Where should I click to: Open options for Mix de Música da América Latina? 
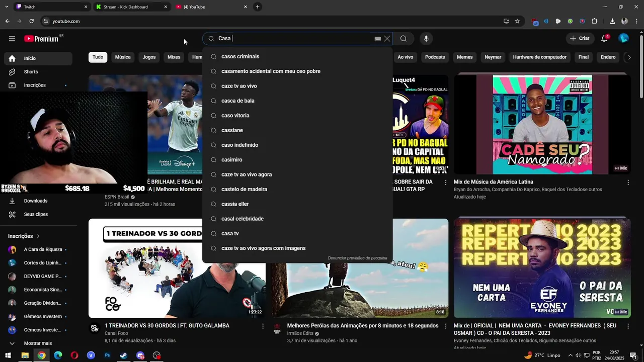click(x=628, y=183)
